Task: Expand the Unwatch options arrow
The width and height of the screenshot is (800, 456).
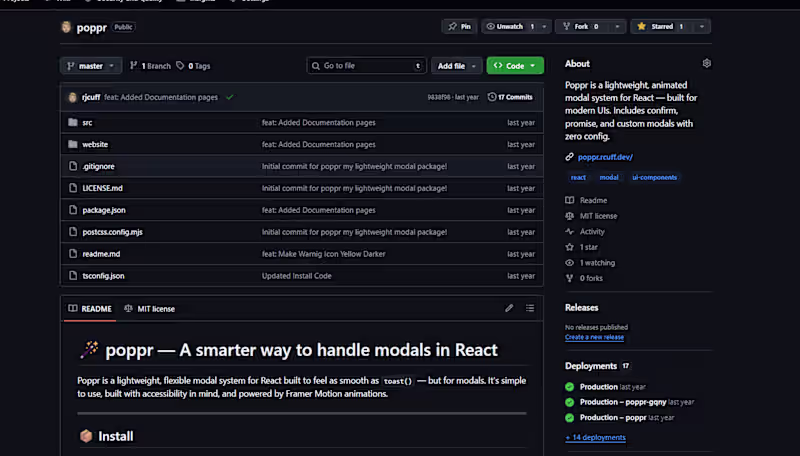Action: coord(544,27)
